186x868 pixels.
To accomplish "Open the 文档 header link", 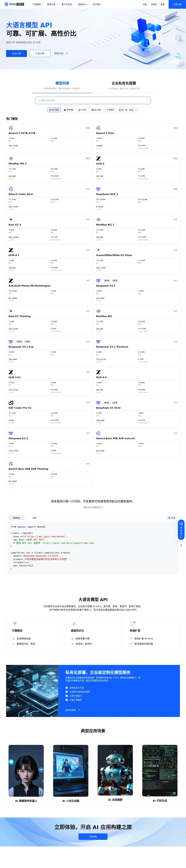I will click(145, 4).
